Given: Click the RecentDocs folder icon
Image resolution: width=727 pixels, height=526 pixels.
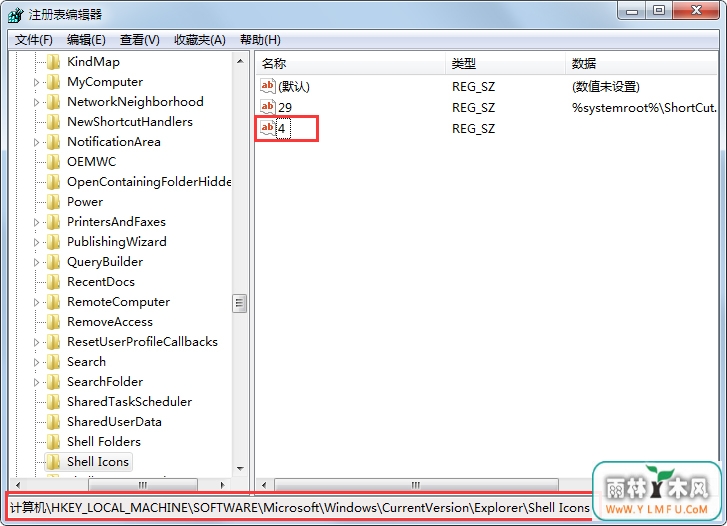Looking at the screenshot, I should pyautogui.click(x=54, y=282).
